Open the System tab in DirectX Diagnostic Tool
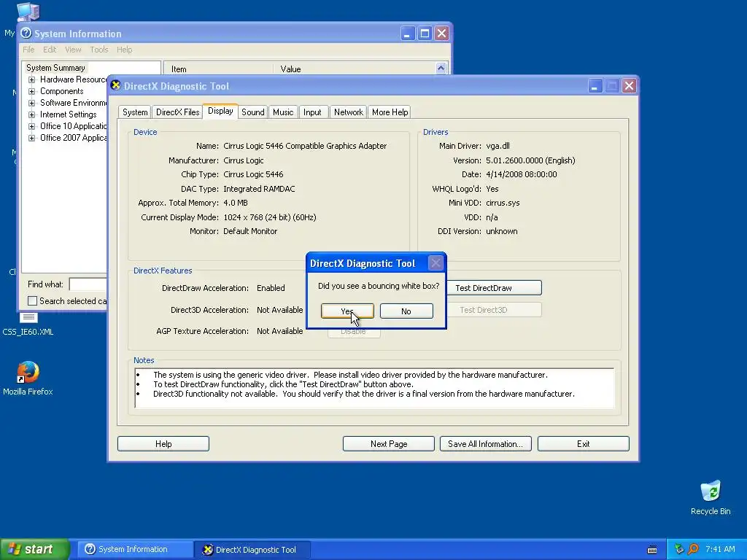 pos(135,112)
